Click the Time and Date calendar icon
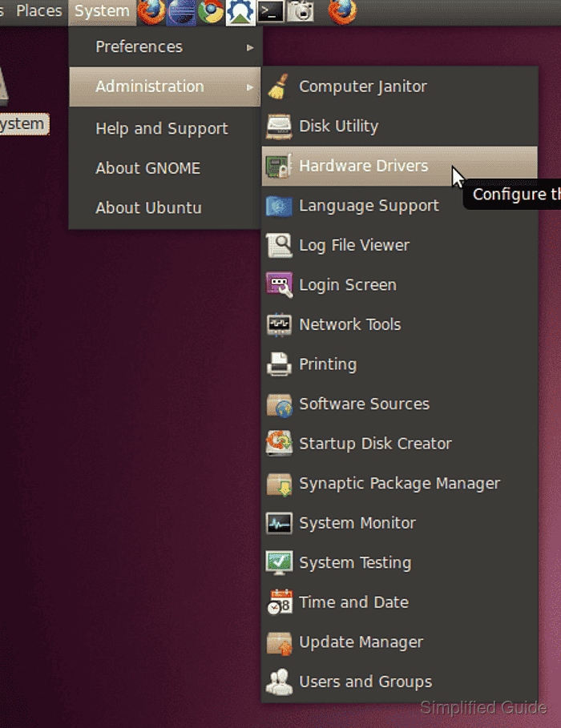Viewport: 561px width, 728px height. click(280, 602)
